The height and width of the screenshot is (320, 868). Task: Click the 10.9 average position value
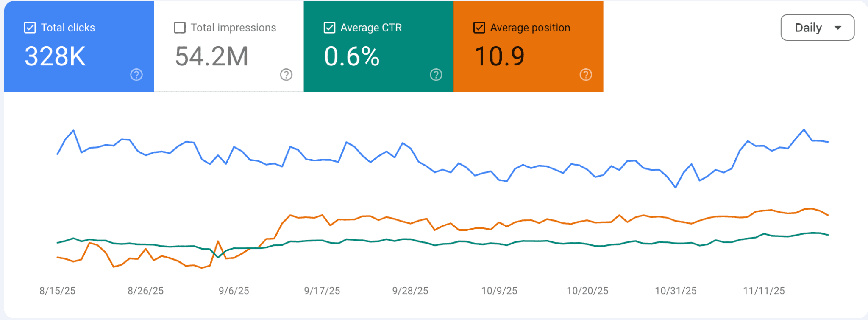click(499, 56)
